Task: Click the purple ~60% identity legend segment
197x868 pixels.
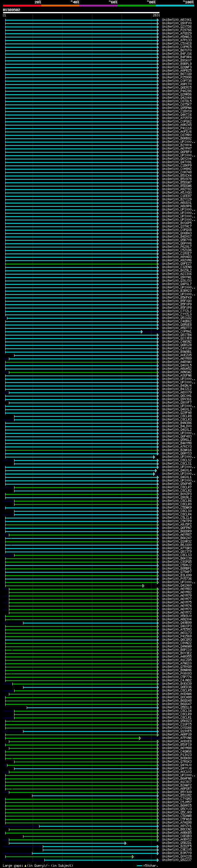Action: pos(98,6)
